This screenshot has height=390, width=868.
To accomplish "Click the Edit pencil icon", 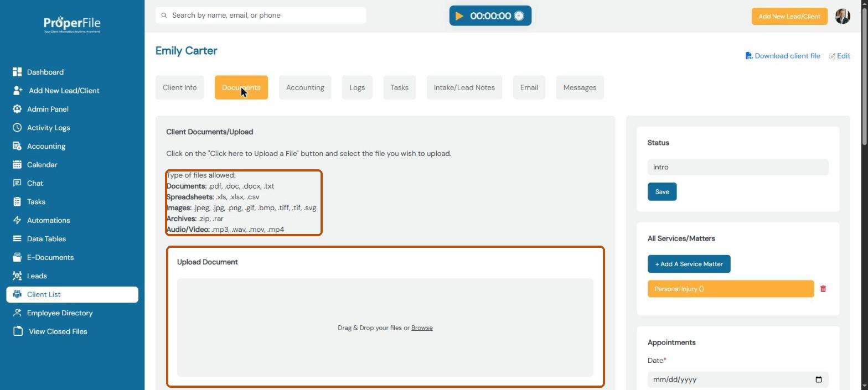I will click(x=832, y=56).
